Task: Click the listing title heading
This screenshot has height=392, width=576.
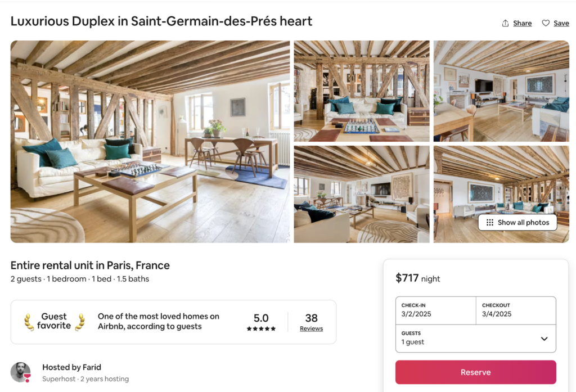Action: click(x=161, y=21)
